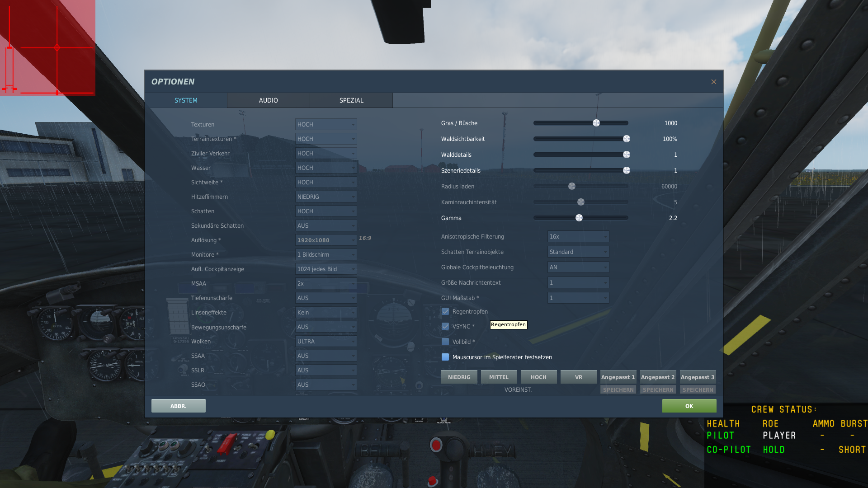Click SPEICHERN under Angepasst 1

(618, 389)
